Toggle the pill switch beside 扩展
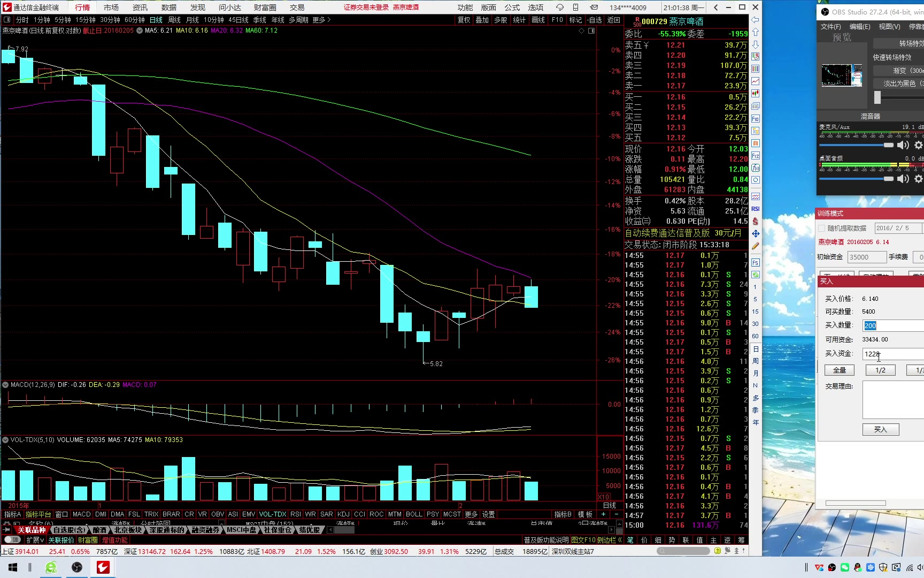Viewport: 924px width, 578px height. point(12,540)
